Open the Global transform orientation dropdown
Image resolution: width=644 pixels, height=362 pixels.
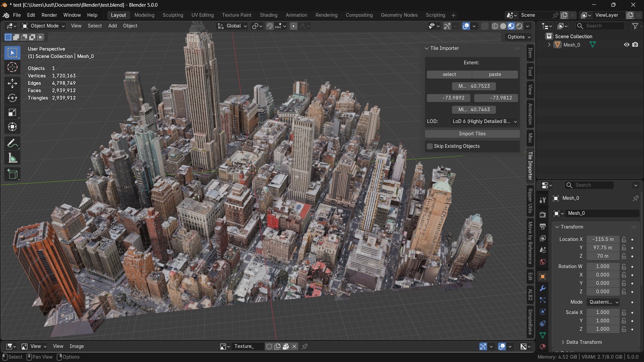point(232,26)
